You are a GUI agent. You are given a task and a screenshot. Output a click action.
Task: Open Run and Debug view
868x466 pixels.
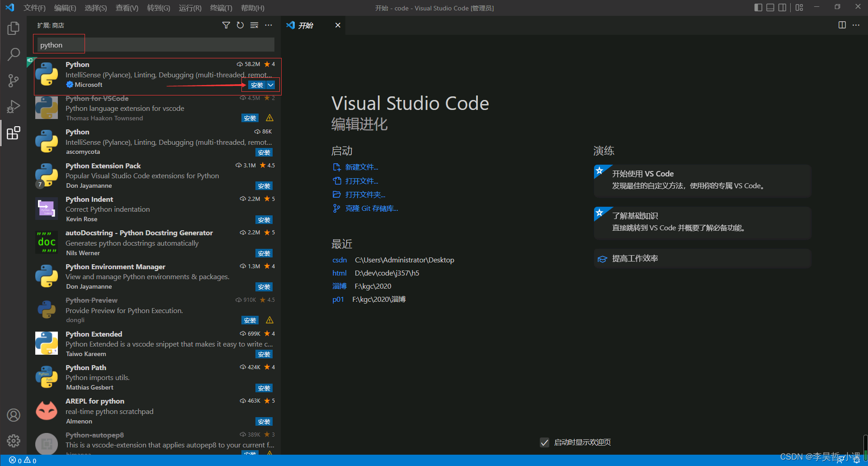coord(14,107)
